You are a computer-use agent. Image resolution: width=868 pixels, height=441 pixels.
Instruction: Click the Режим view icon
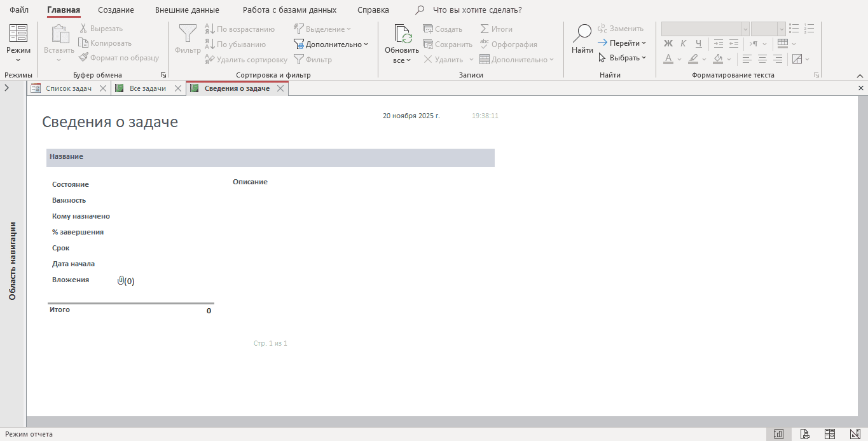[18, 34]
